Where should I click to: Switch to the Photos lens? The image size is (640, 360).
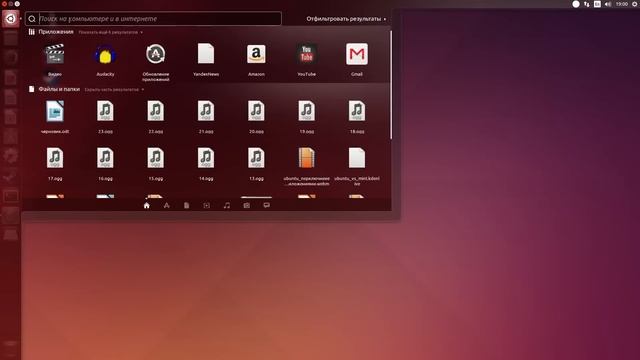point(247,205)
